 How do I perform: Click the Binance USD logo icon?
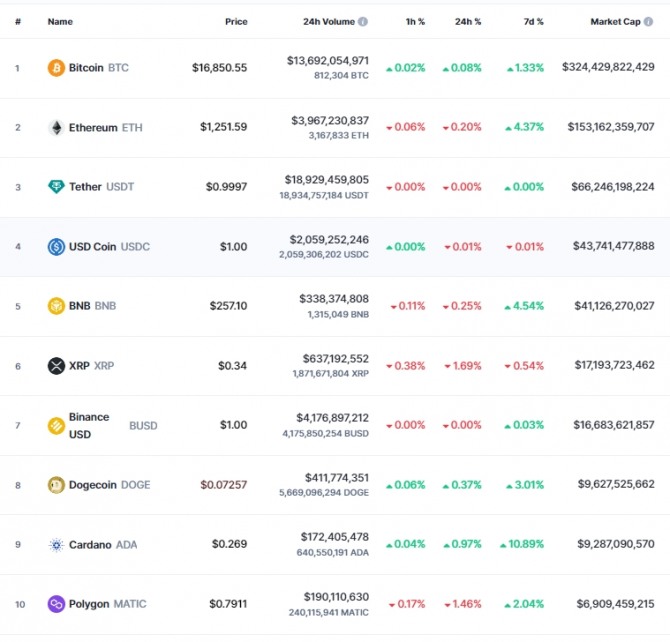click(x=56, y=426)
